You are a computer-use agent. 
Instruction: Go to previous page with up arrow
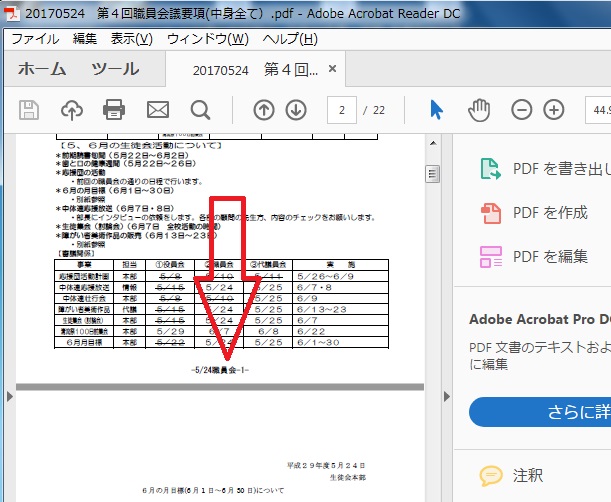coord(263,109)
